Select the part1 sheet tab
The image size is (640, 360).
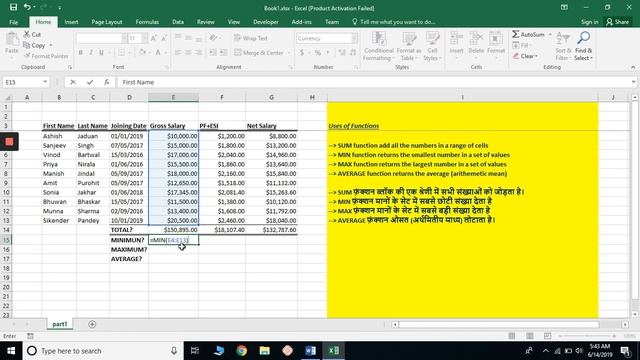click(x=60, y=324)
